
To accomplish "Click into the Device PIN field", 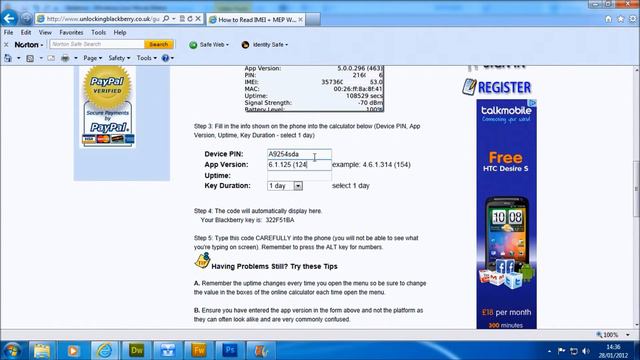I will [299, 154].
